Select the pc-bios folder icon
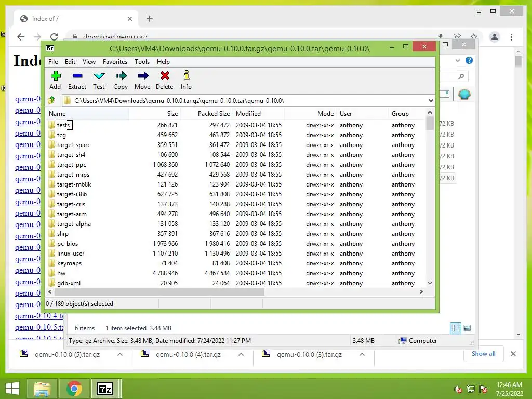Viewport: 532px width, 399px height. (51, 244)
